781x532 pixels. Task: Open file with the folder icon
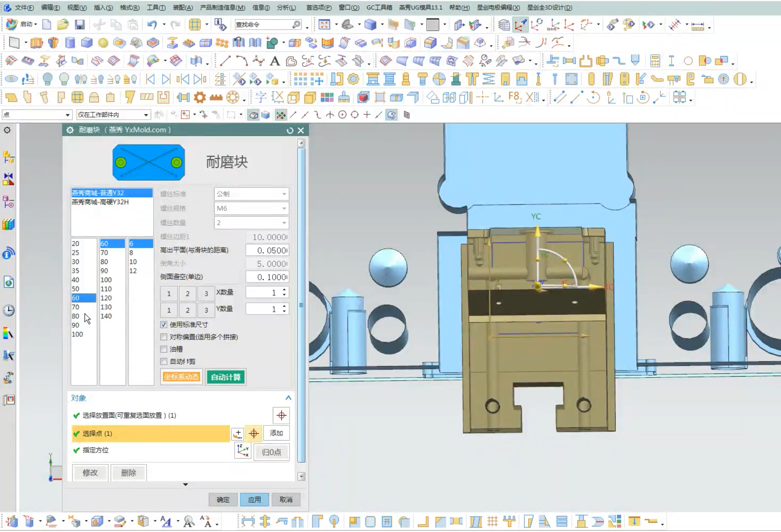pyautogui.click(x=63, y=25)
